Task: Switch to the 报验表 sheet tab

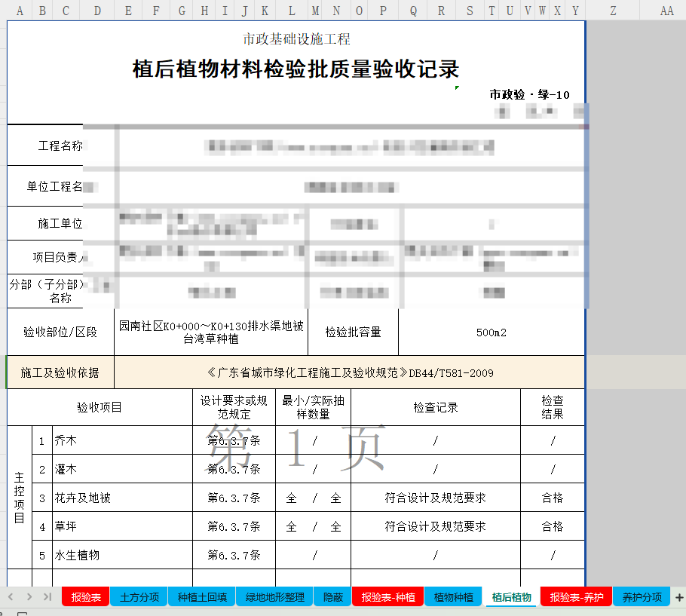Action: point(86,597)
